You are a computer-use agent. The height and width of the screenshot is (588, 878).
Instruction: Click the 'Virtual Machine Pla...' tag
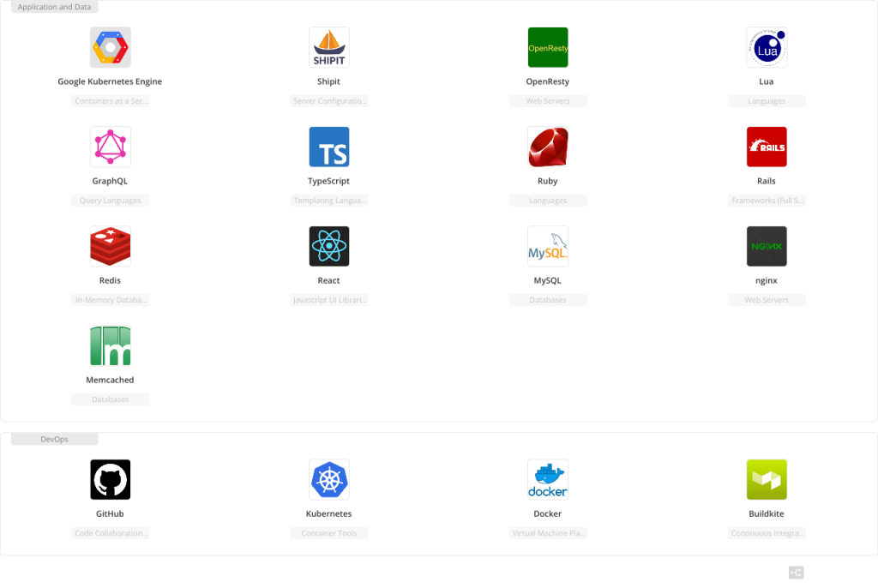548,533
